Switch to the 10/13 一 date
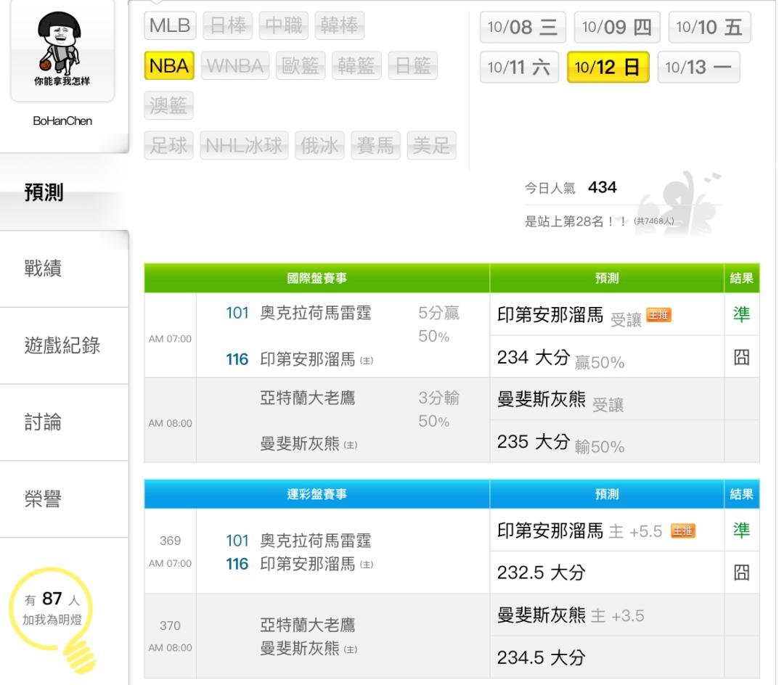Screen dimensions: 784x685 (x=694, y=67)
